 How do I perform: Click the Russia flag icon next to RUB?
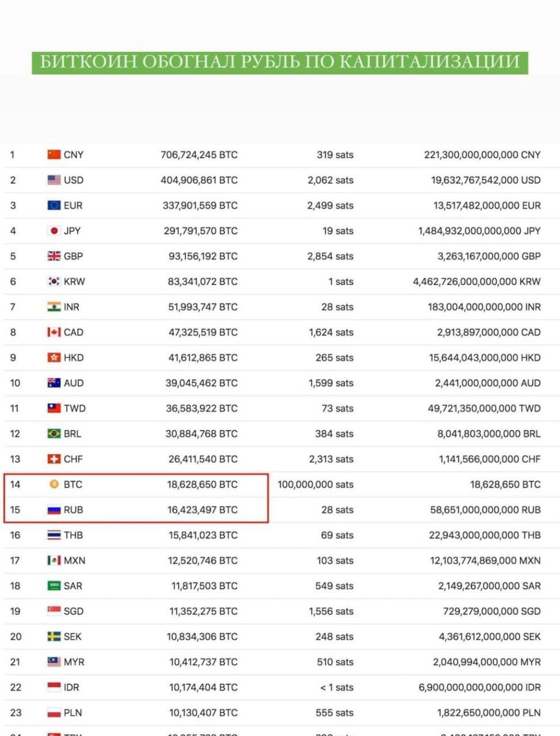[x=54, y=509]
